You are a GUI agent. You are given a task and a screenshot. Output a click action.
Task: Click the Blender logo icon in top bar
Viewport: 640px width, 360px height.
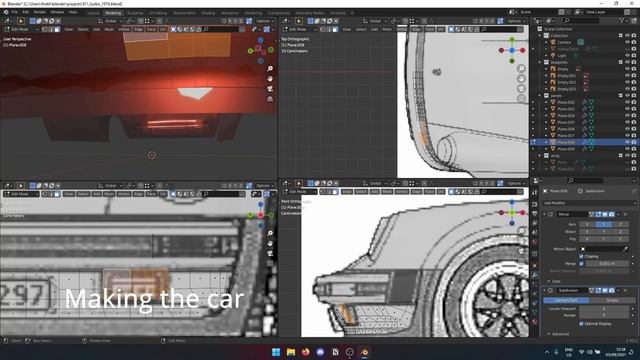click(x=6, y=12)
